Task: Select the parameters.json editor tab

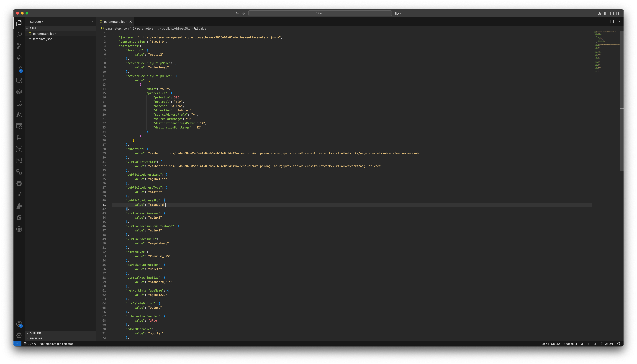Action: coord(115,22)
